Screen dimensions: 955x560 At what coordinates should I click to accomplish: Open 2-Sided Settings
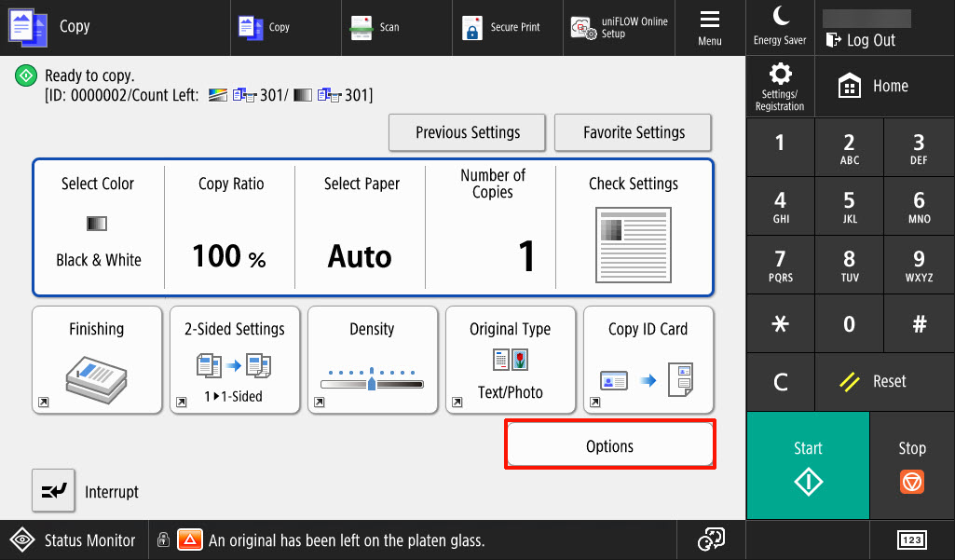coord(235,360)
